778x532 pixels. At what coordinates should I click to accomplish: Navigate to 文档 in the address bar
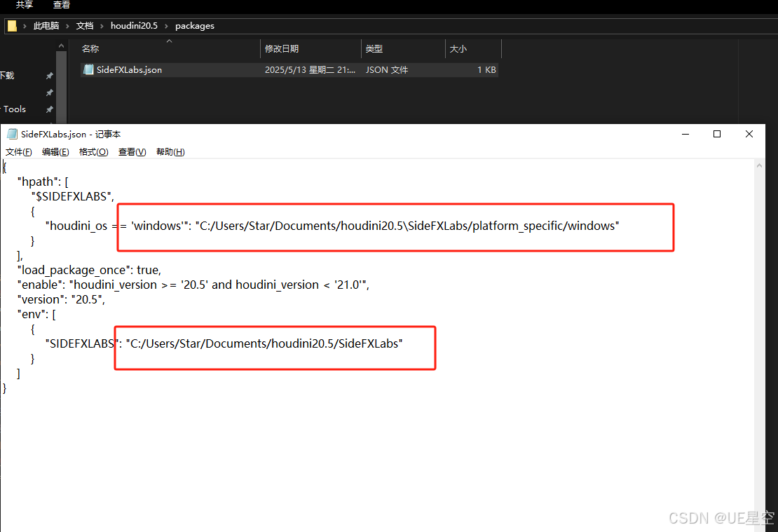point(85,26)
